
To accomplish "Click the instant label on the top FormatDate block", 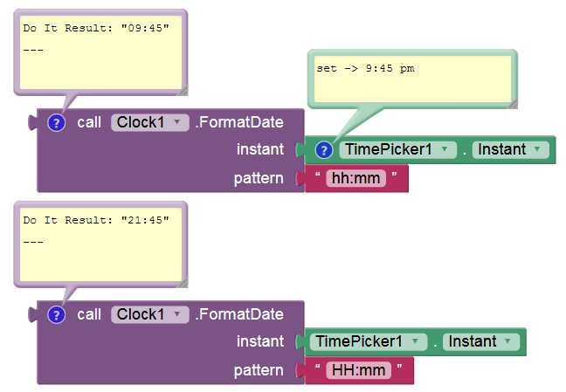I will pyautogui.click(x=259, y=149).
